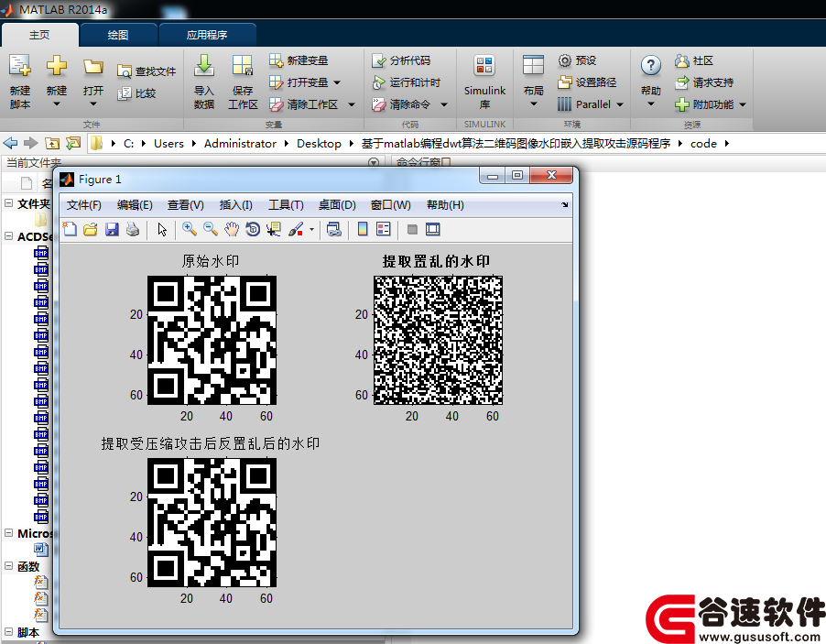Click 设置路径 (Set Path)
This screenshot has width=826, height=644.
[587, 82]
